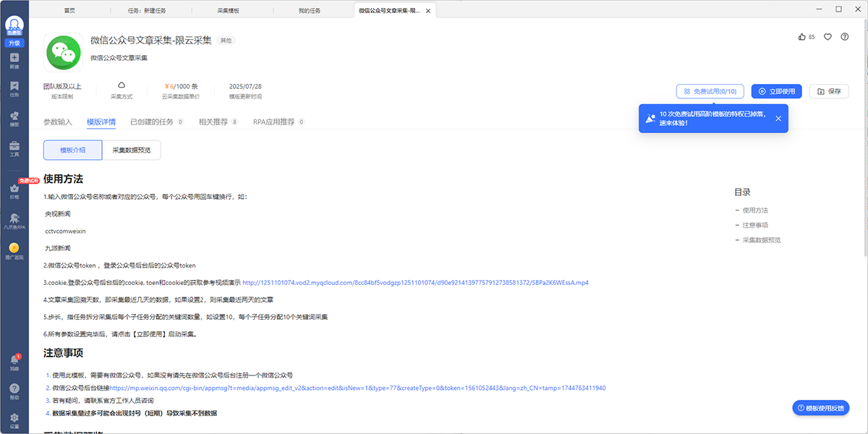Click the 升级 upgrade button

click(14, 43)
